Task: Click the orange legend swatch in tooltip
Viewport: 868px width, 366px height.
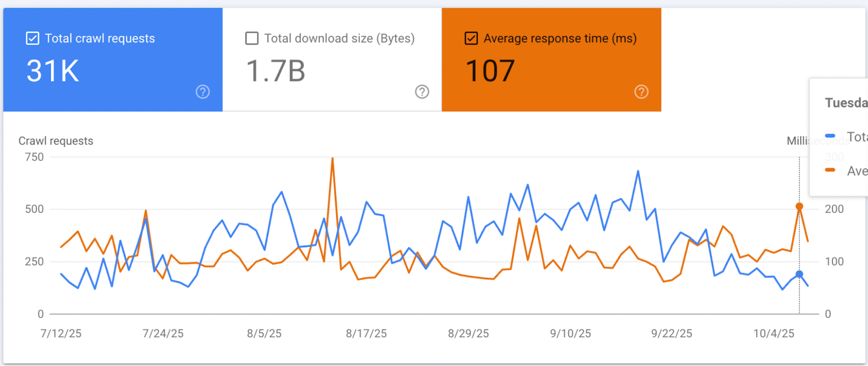Action: 830,170
